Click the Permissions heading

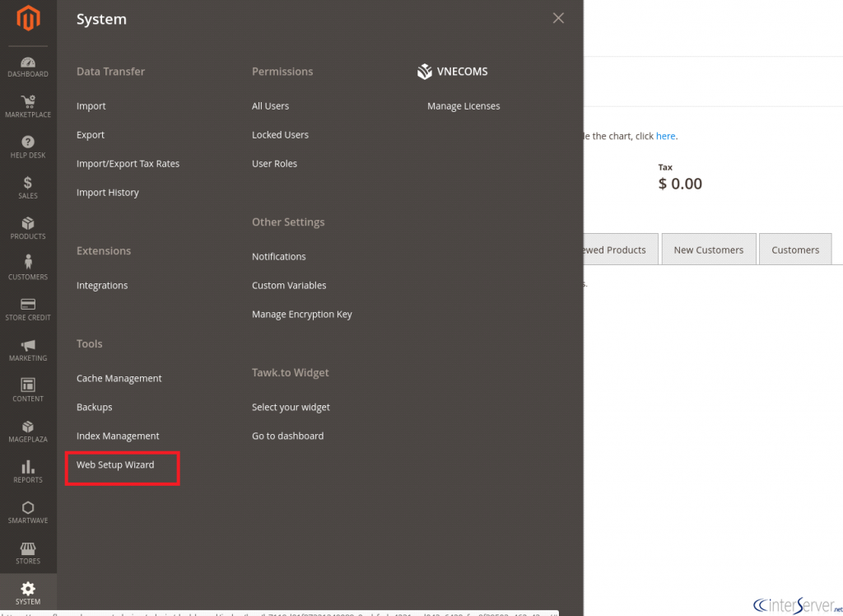[282, 72]
